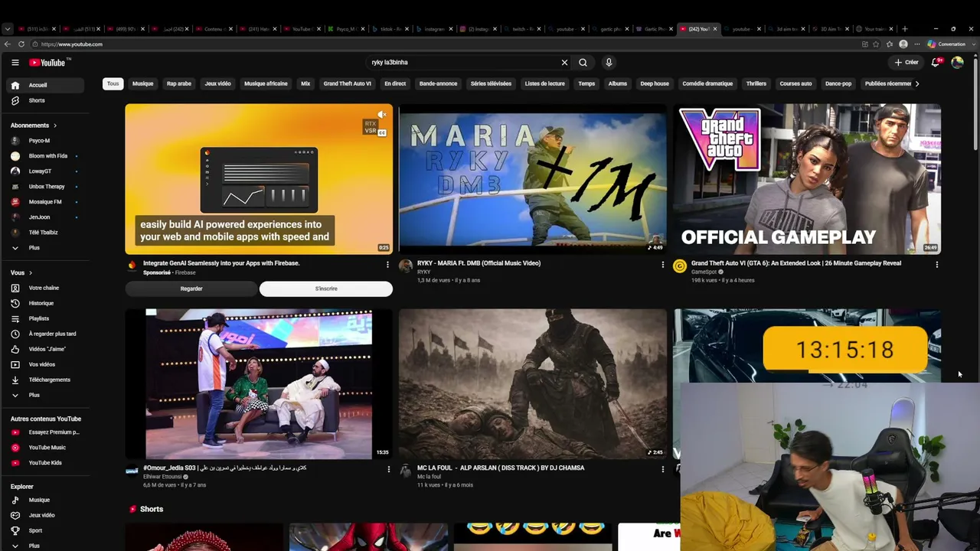Toggle mute on the Firebase ad thumbnail
The image size is (980, 551).
click(382, 115)
